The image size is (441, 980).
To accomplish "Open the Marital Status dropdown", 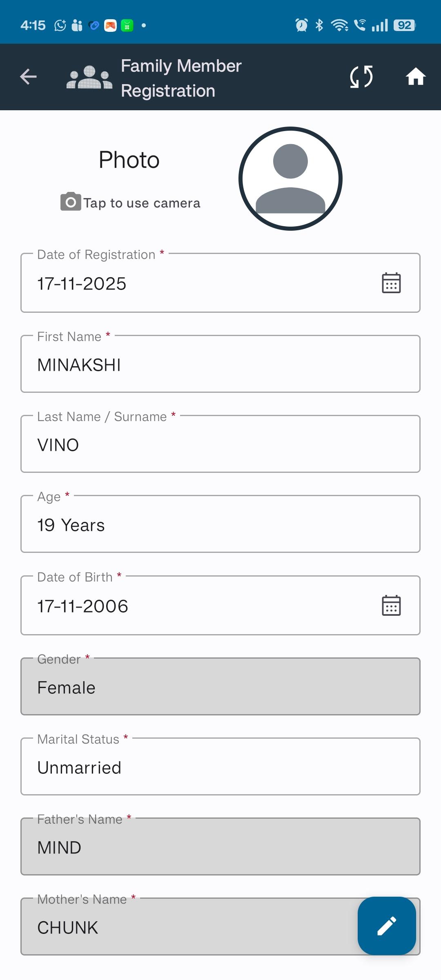I will click(x=220, y=768).
